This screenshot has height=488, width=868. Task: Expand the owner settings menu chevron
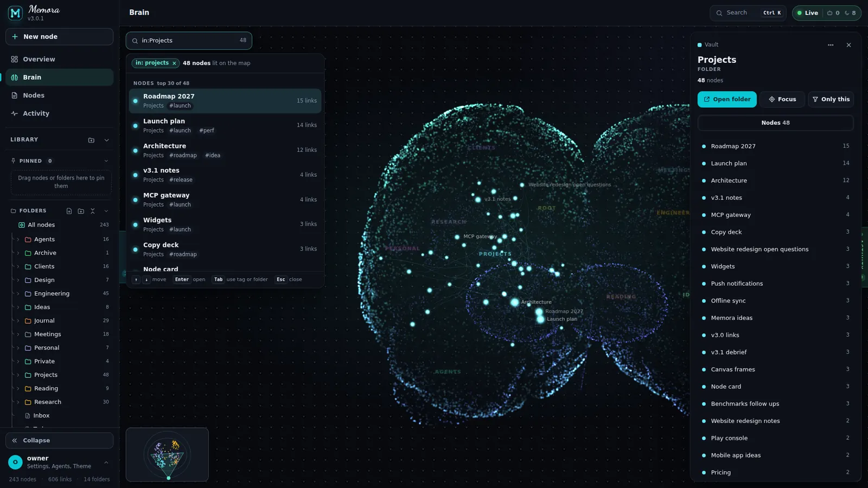106,462
